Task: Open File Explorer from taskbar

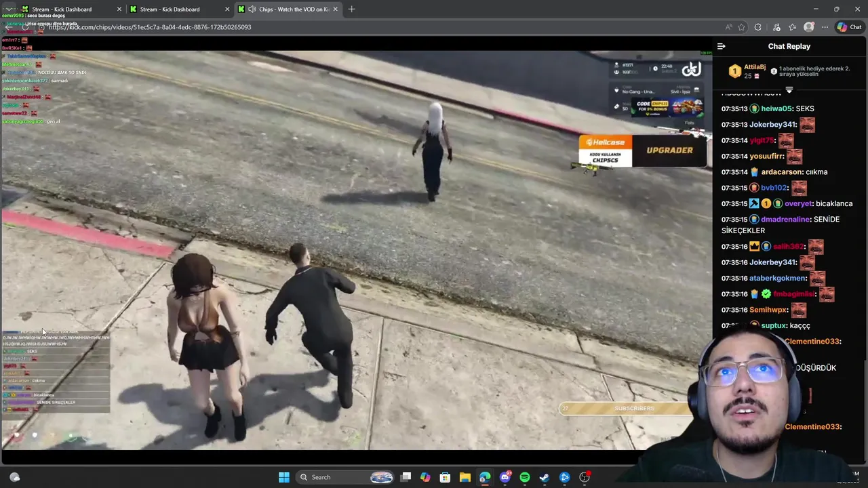Action: [465, 477]
